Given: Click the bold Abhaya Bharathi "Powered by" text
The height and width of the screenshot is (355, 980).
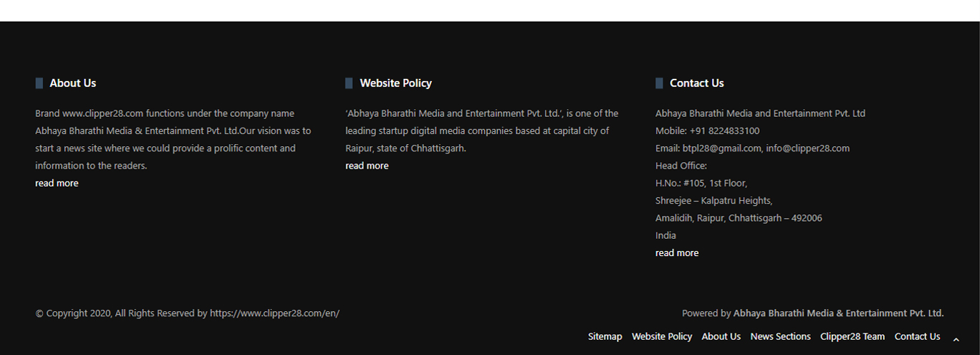Looking at the screenshot, I should [x=838, y=313].
